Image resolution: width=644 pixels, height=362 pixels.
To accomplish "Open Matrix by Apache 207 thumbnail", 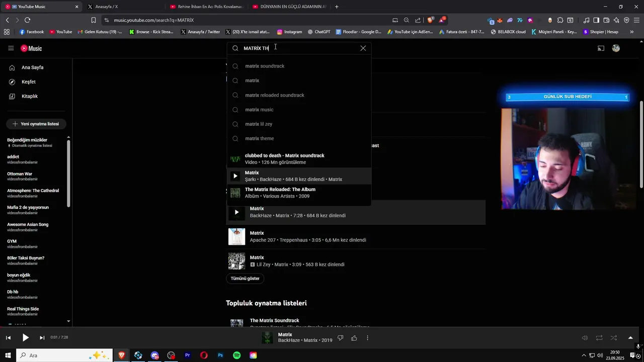I will [237, 237].
